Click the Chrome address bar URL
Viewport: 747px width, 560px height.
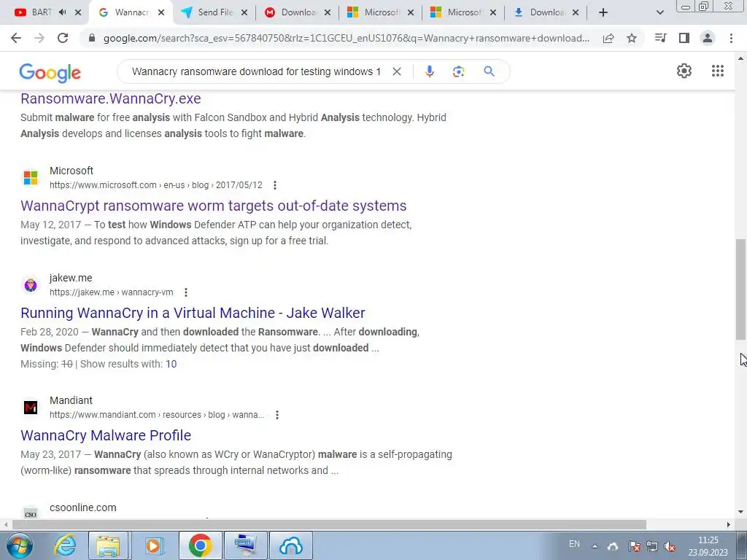(x=347, y=38)
